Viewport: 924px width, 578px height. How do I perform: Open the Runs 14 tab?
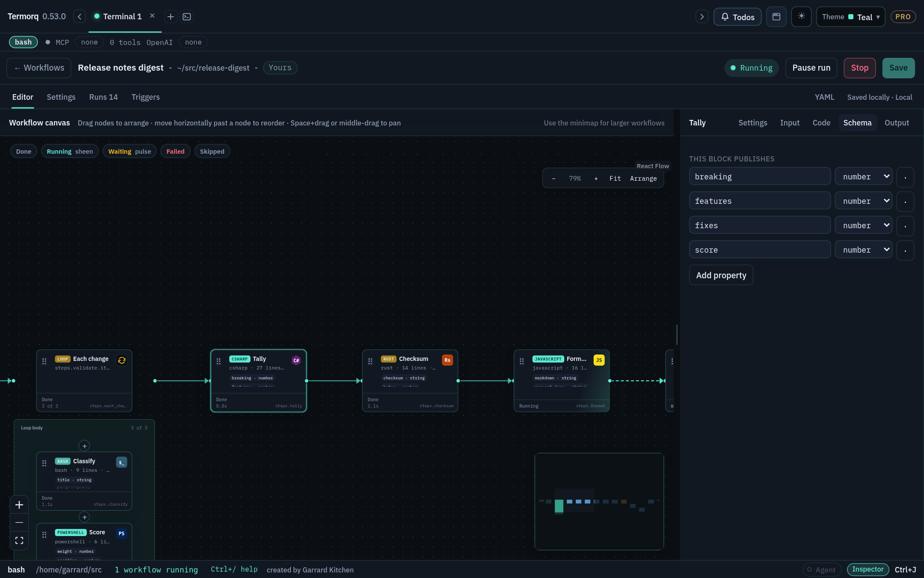point(104,97)
